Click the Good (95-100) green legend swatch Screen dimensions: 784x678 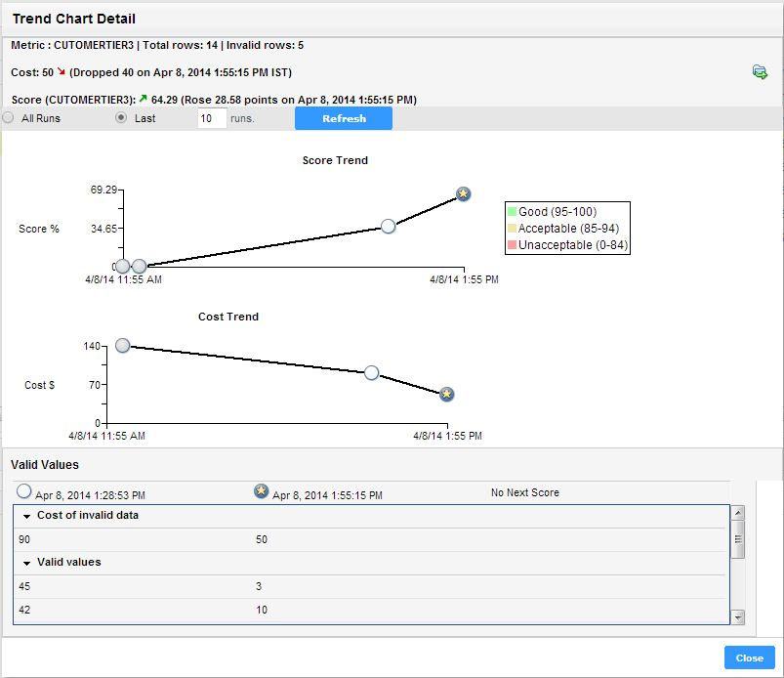pos(511,212)
